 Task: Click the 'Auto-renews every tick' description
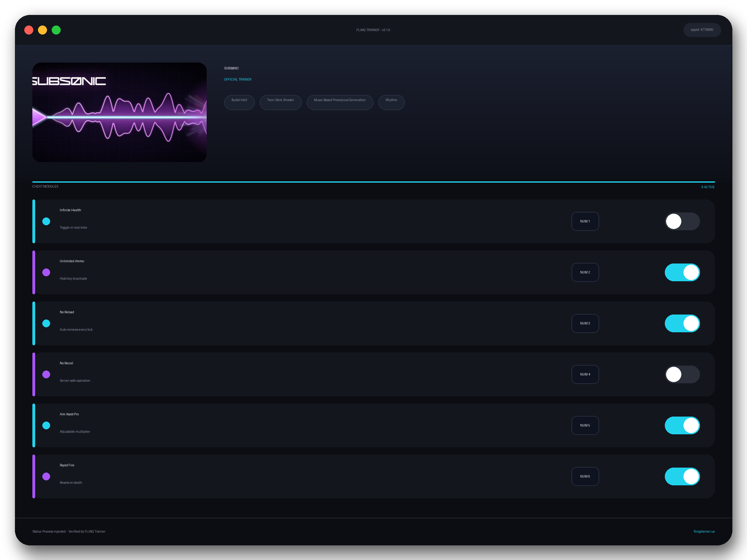(76, 329)
